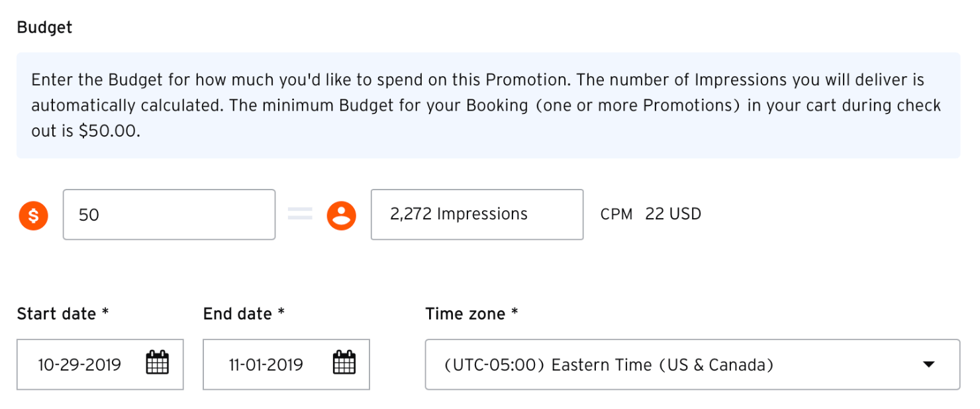Click the CPM label
The width and height of the screenshot is (980, 409).
(616, 215)
